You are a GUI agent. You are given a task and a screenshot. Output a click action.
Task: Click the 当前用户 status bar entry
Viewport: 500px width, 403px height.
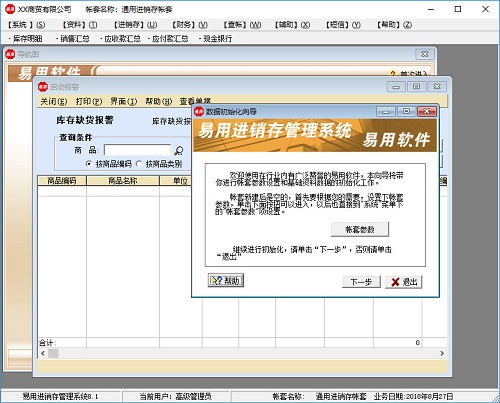[x=175, y=396]
